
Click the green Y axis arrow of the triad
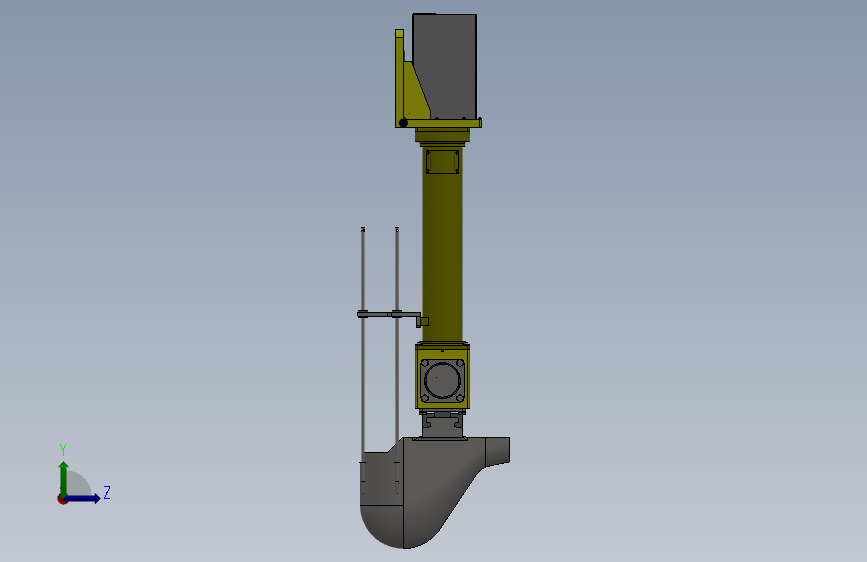64,479
